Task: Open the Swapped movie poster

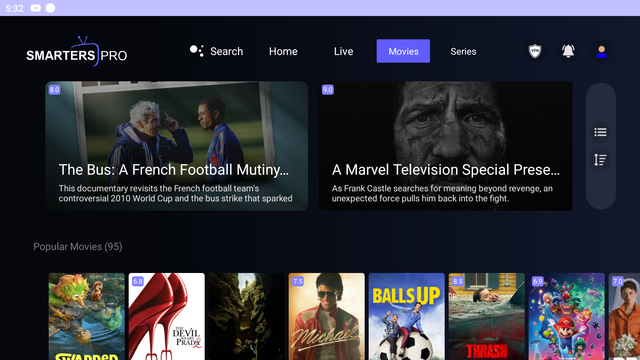Action: point(87,316)
